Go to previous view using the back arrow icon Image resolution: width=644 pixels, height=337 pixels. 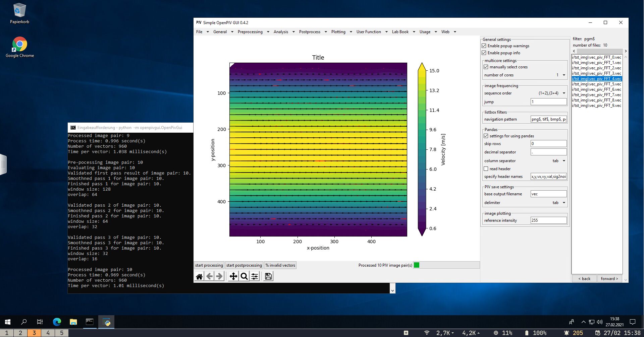[210, 276]
